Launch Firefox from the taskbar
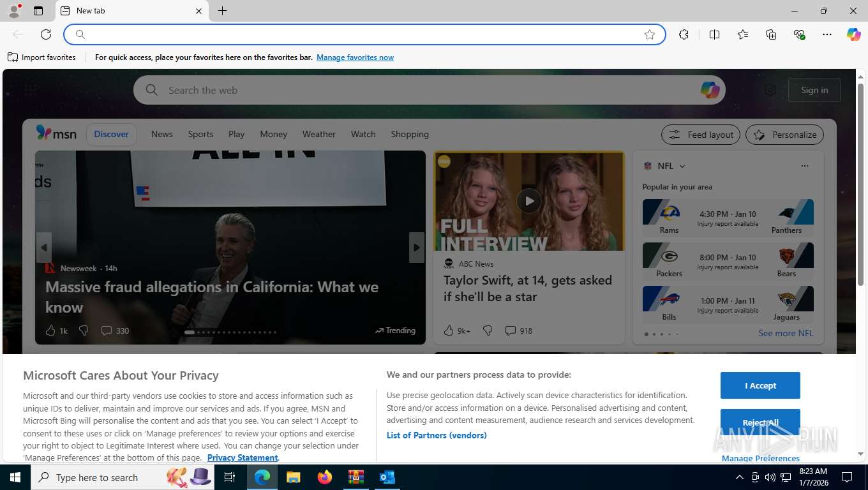868x490 pixels. (325, 477)
